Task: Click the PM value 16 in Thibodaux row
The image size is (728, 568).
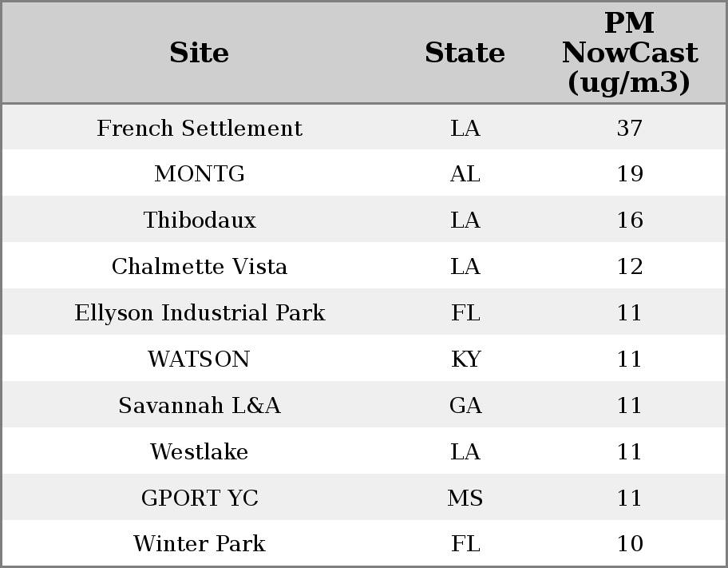Action: [x=630, y=220]
